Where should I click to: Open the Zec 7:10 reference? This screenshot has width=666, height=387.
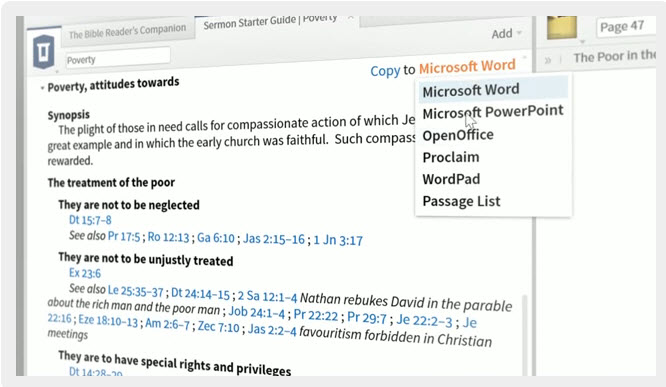(x=218, y=327)
